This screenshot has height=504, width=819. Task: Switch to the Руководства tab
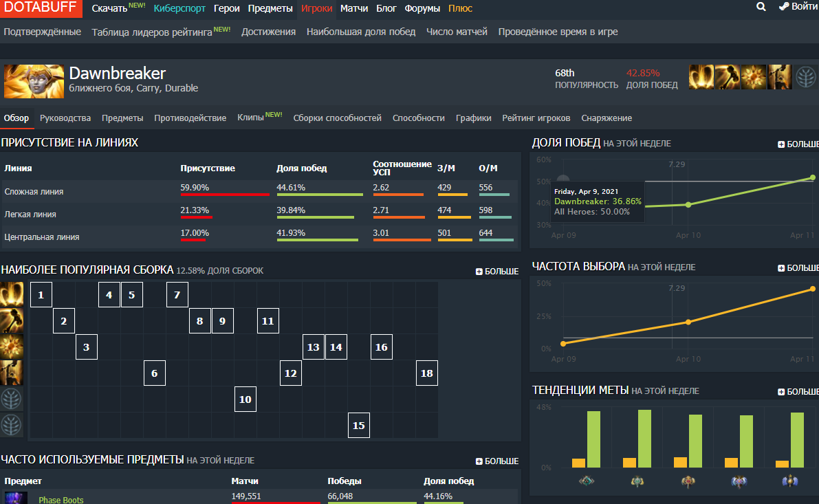[x=65, y=118]
